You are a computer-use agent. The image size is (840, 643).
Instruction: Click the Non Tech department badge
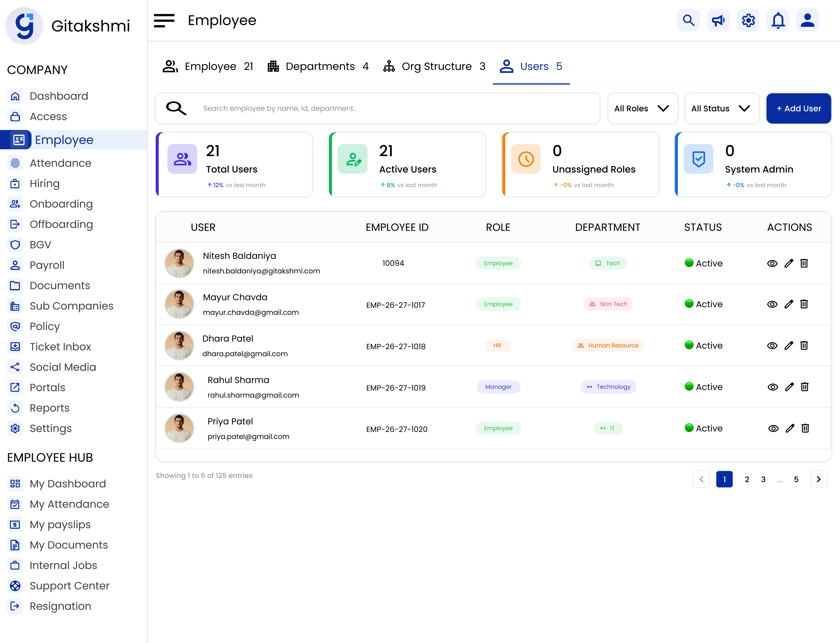pyautogui.click(x=608, y=304)
